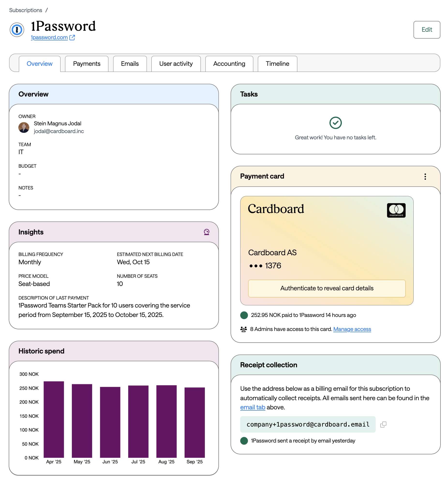Select the Accounting tab
Viewport: 448px width, 481px height.
pyautogui.click(x=229, y=64)
